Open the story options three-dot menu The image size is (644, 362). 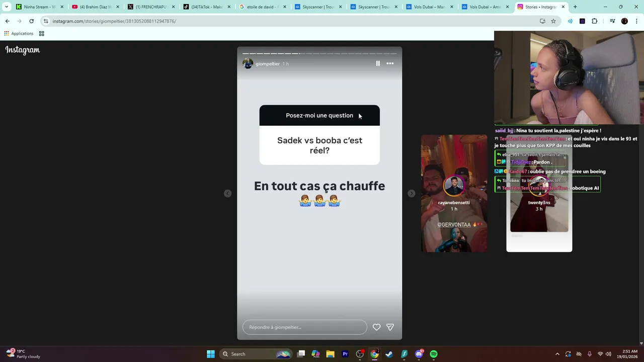(390, 63)
